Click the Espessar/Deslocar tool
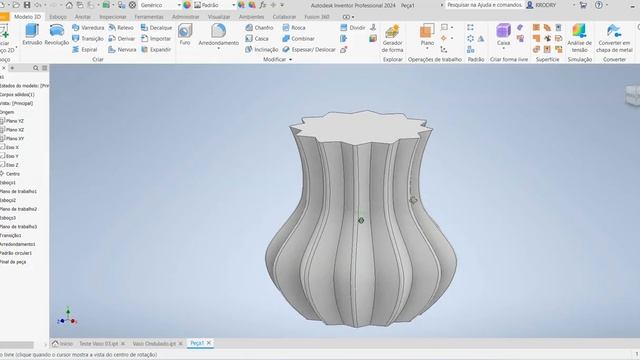The image size is (640, 360). coord(309,49)
